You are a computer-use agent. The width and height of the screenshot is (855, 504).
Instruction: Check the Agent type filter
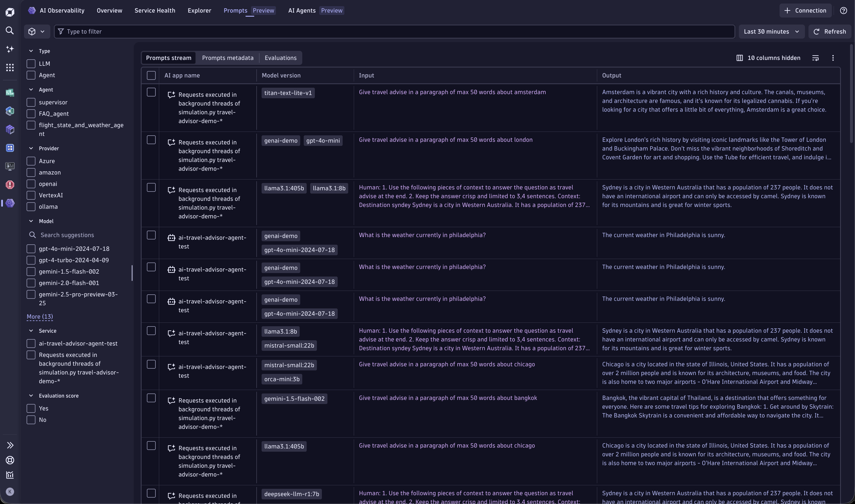click(x=31, y=75)
